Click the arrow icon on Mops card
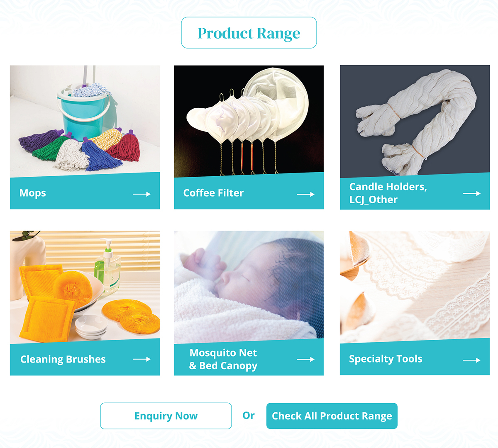The width and height of the screenshot is (498, 448). pyautogui.click(x=142, y=194)
